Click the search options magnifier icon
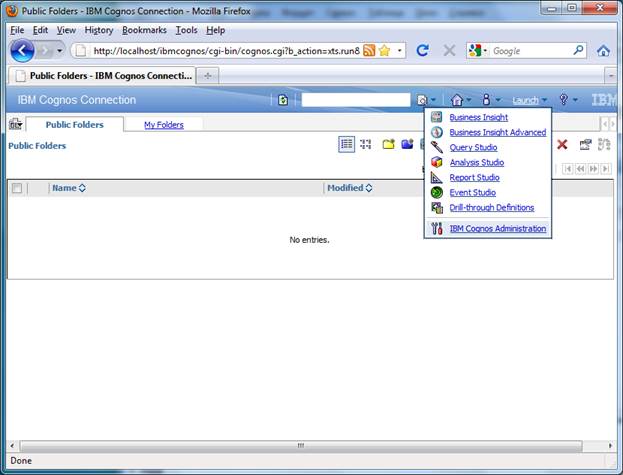 click(422, 100)
